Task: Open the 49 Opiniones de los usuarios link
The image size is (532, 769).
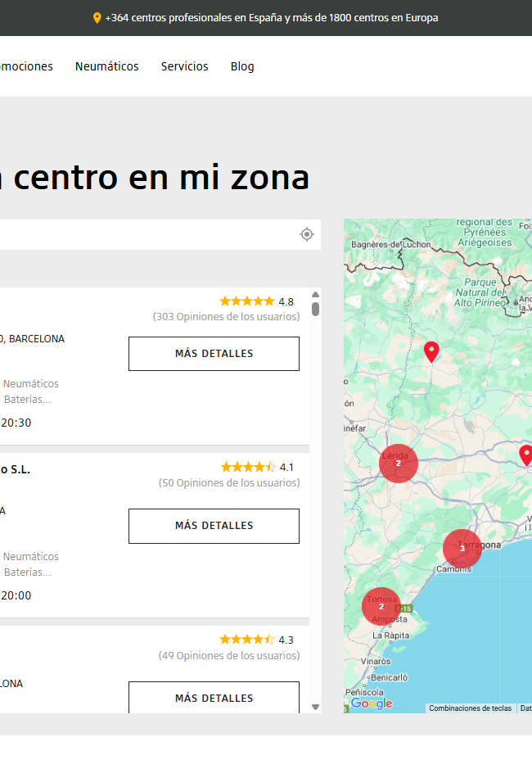Action: pyautogui.click(x=229, y=656)
